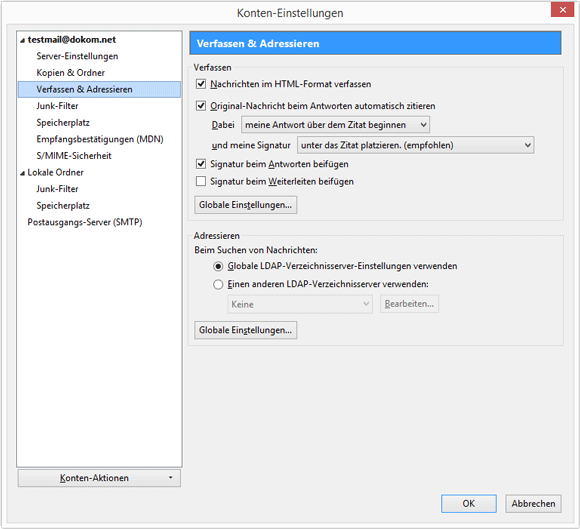Confirm the dialog with OK
This screenshot has width=580, height=529.
pos(469,503)
